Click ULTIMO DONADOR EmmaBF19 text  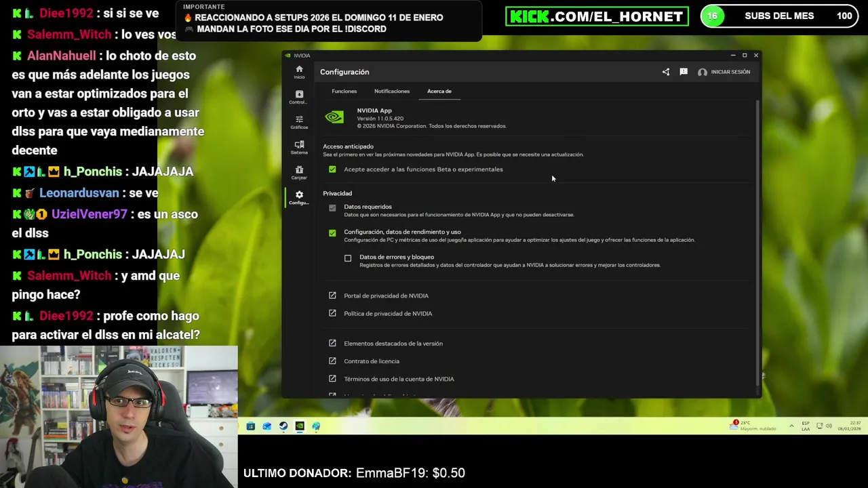tap(354, 473)
